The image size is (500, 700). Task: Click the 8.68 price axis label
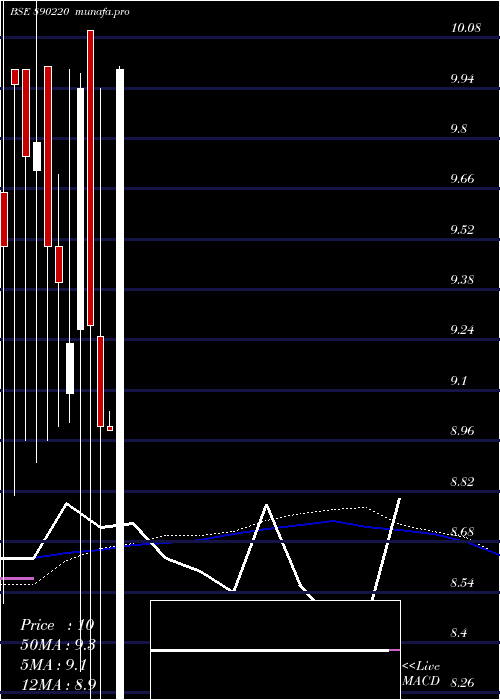tap(464, 532)
